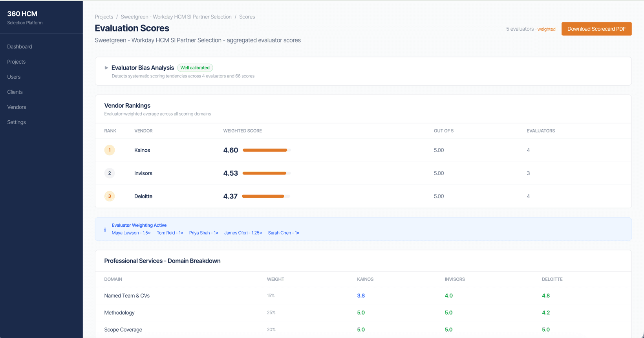Click the orange weighted label
The image size is (644, 338).
point(546,29)
